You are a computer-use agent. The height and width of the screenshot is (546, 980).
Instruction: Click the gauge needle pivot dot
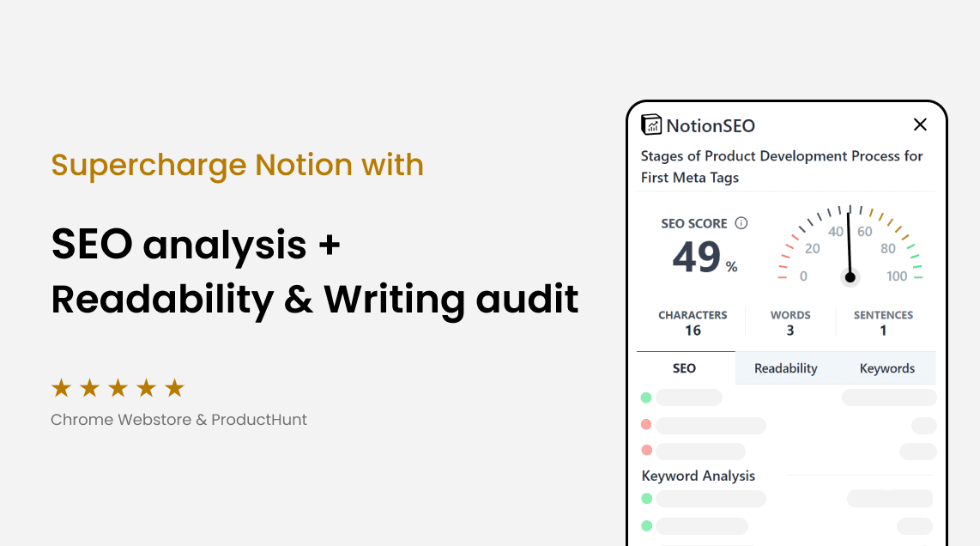[850, 276]
